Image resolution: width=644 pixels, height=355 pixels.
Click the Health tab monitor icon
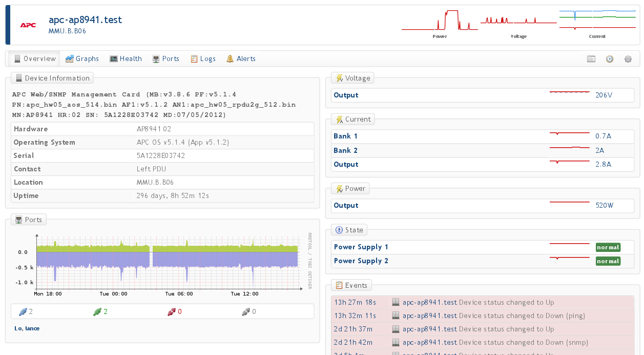[114, 58]
